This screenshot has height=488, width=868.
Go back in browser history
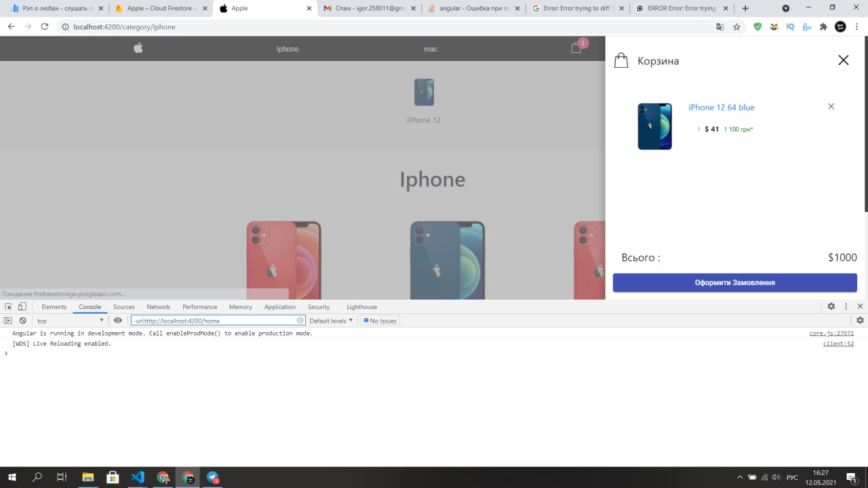coord(11,26)
